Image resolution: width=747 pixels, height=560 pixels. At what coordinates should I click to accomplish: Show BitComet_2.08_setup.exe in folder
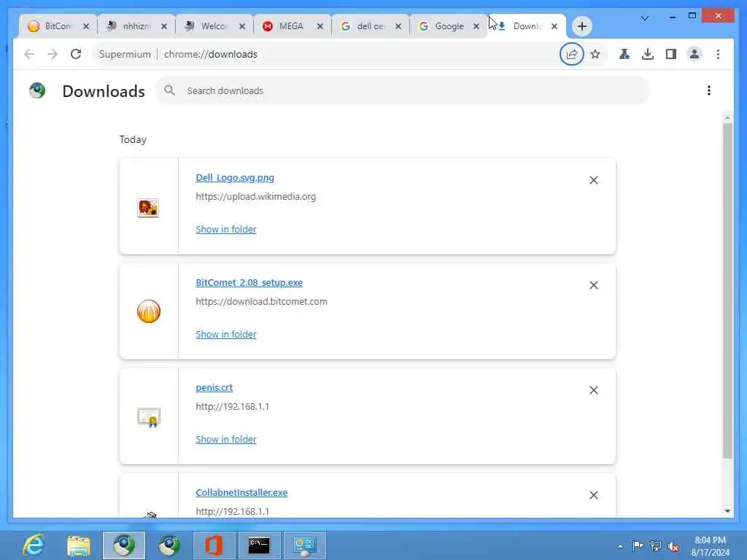[x=226, y=334]
